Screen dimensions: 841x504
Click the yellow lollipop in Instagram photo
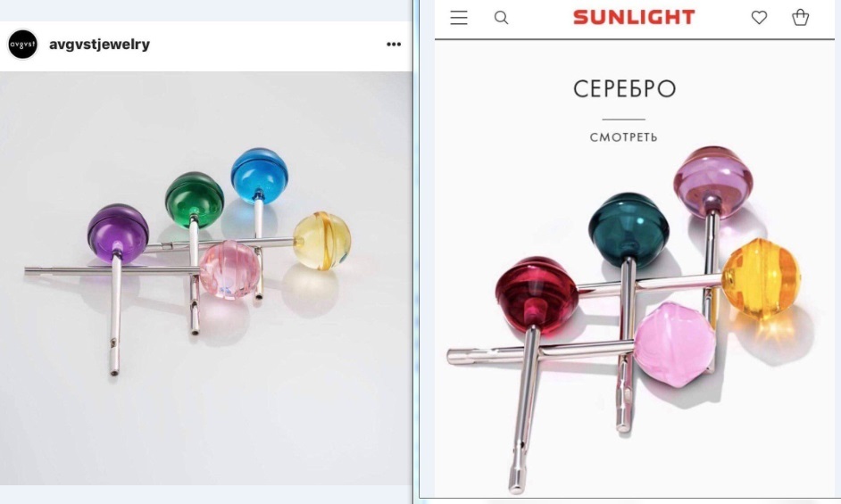tap(321, 240)
